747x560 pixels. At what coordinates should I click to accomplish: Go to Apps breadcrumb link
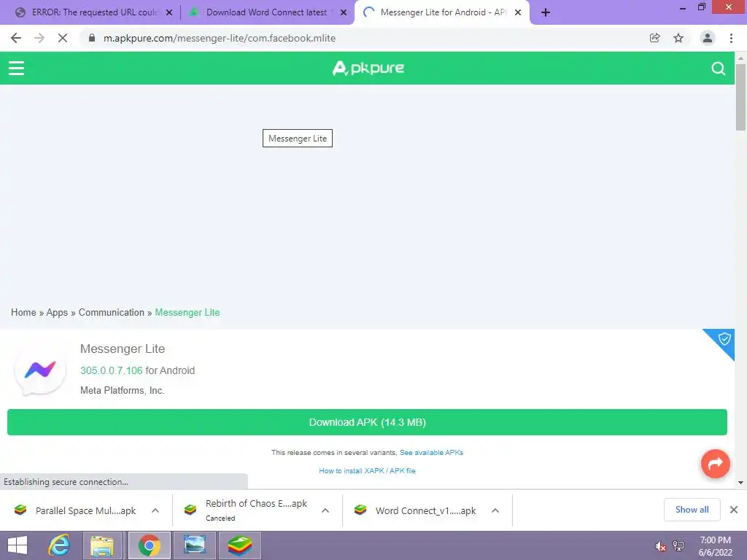57,312
